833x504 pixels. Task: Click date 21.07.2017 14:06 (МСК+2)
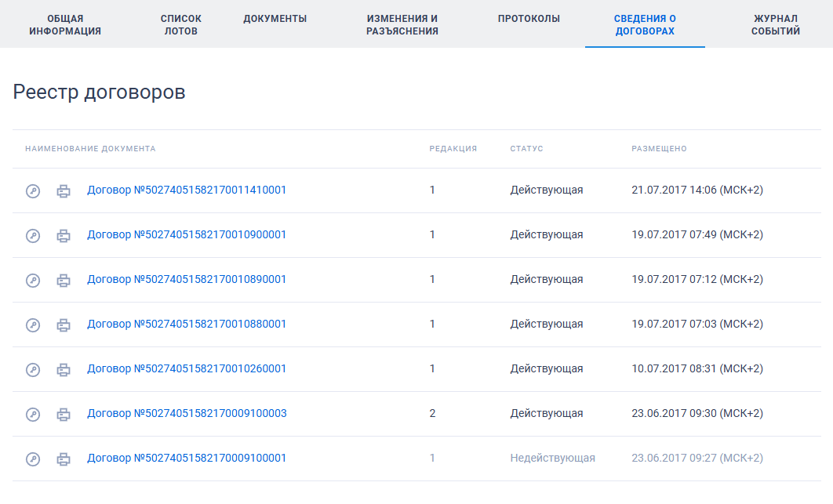pyautogui.click(x=697, y=190)
